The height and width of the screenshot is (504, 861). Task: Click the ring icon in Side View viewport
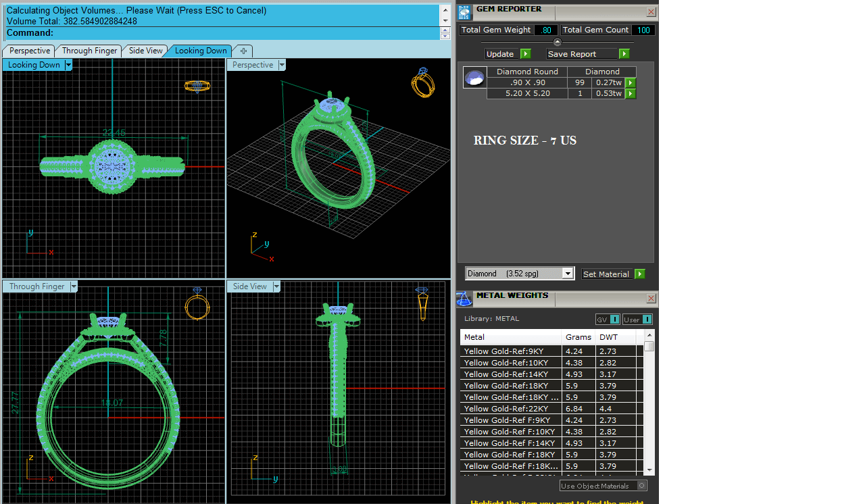[x=422, y=304]
